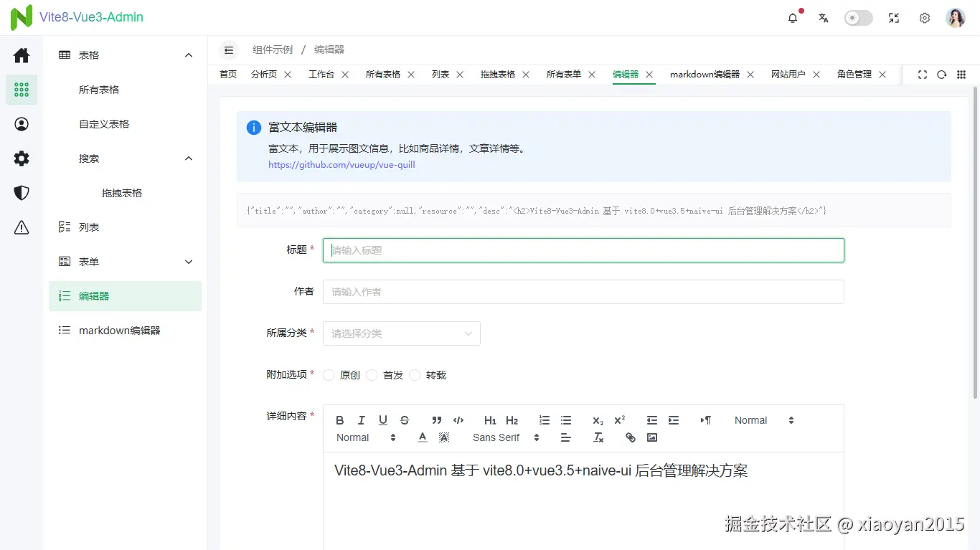Image resolution: width=980 pixels, height=550 pixels.
Task: Open the notifications bell
Action: [x=793, y=18]
